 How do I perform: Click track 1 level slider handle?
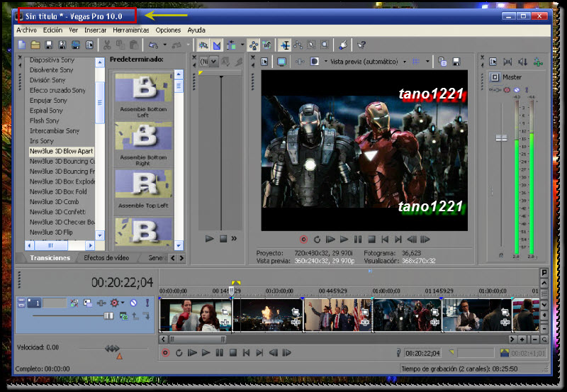[x=108, y=315]
